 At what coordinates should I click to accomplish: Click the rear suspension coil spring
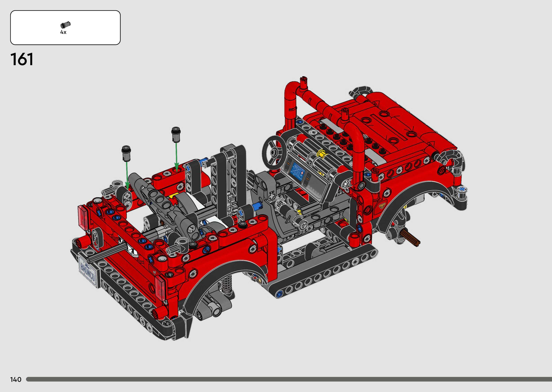tap(226, 286)
